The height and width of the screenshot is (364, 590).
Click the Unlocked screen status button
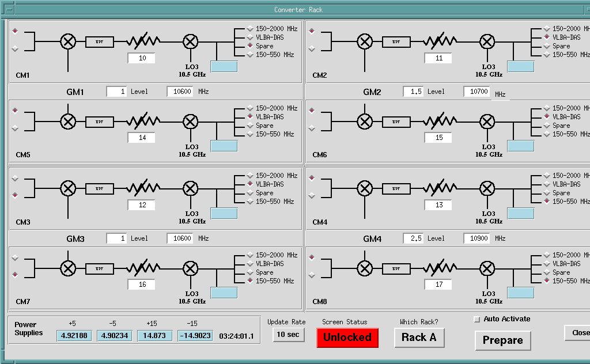pos(347,338)
